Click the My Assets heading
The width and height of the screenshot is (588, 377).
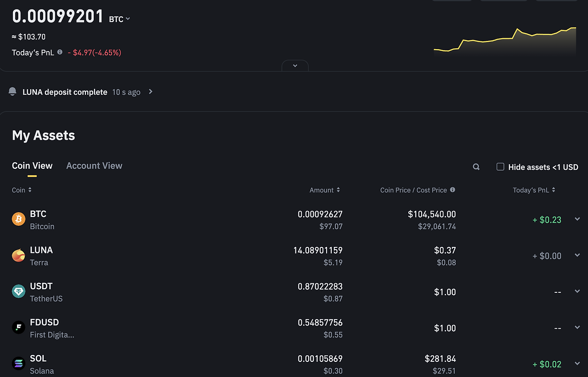pos(44,136)
